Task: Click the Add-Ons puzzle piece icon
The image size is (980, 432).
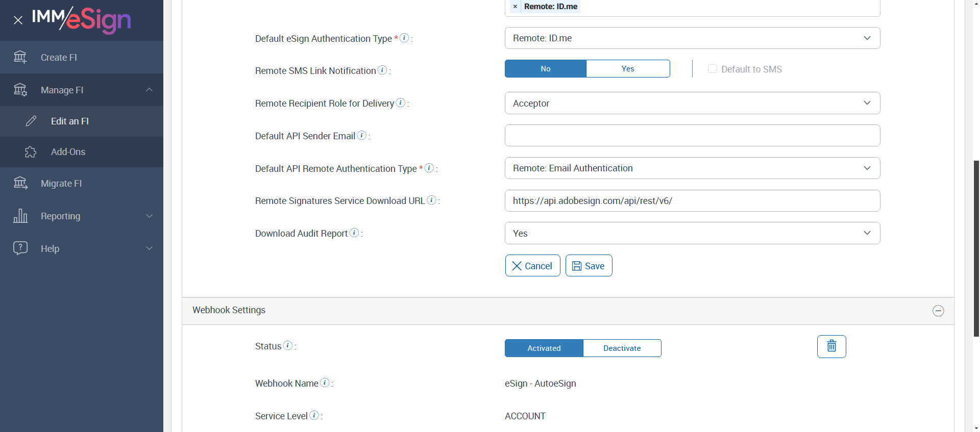Action: click(31, 152)
